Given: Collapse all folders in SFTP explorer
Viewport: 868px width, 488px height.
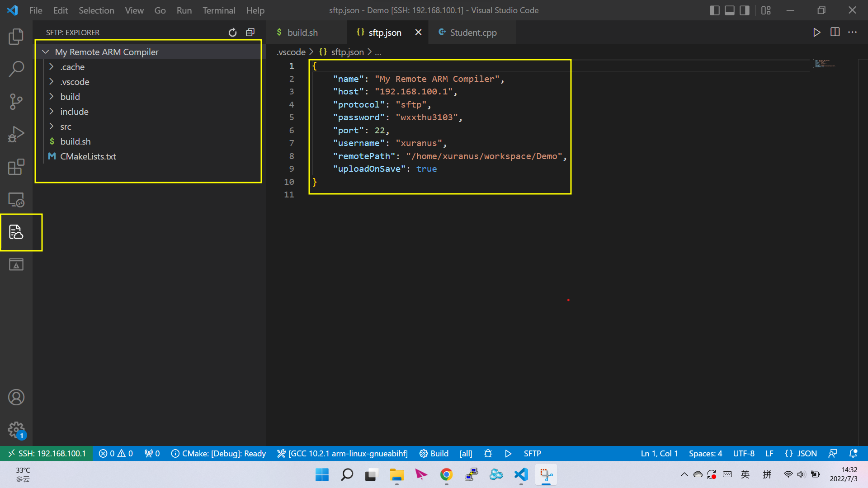Looking at the screenshot, I should (x=250, y=33).
